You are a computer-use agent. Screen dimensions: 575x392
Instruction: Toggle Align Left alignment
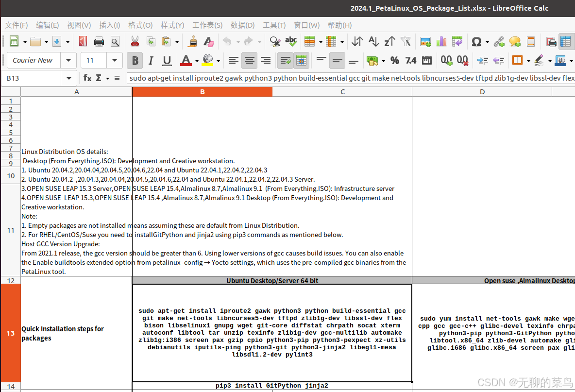coord(233,61)
